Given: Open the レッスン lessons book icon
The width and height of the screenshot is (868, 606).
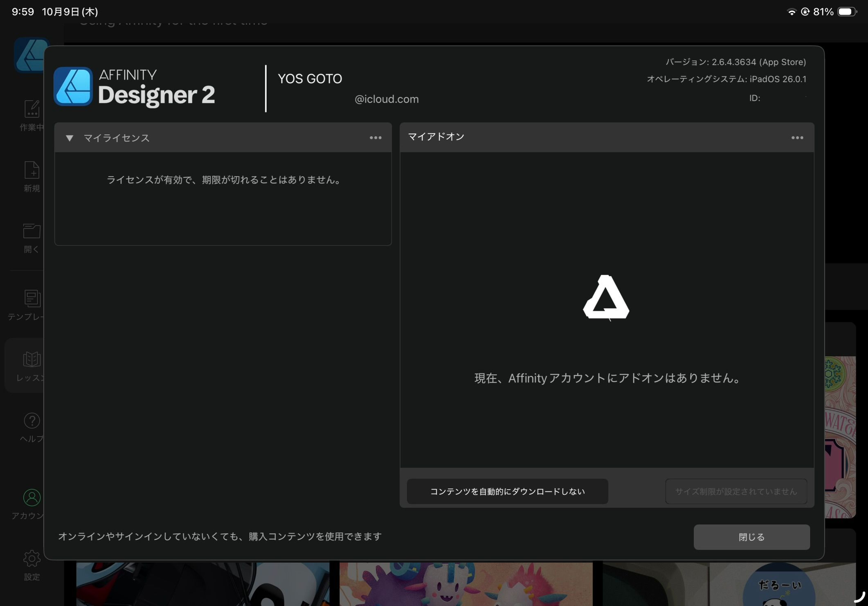Looking at the screenshot, I should tap(31, 360).
